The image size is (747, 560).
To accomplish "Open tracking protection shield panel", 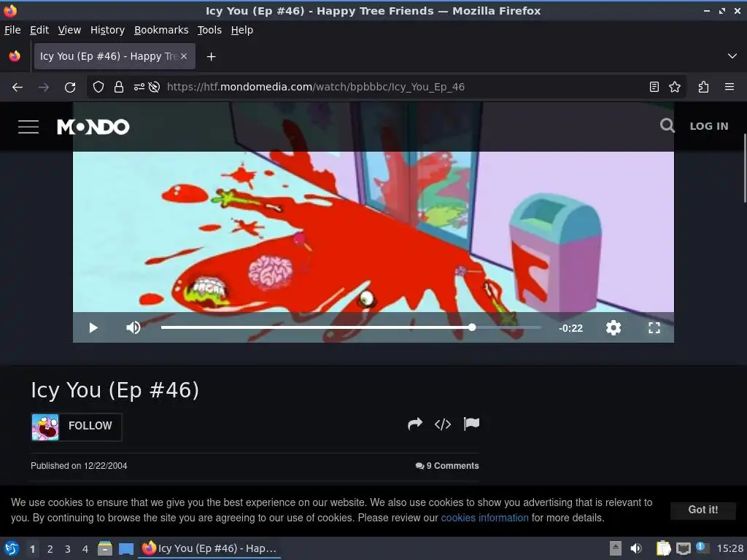I will [x=98, y=87].
